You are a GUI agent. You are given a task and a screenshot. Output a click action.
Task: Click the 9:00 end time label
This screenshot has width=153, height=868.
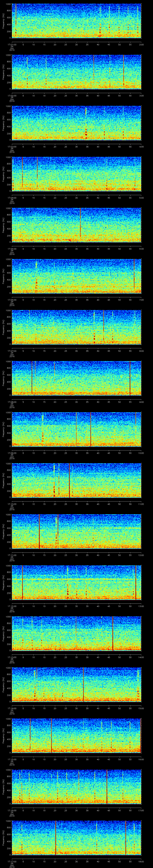click(141, 402)
